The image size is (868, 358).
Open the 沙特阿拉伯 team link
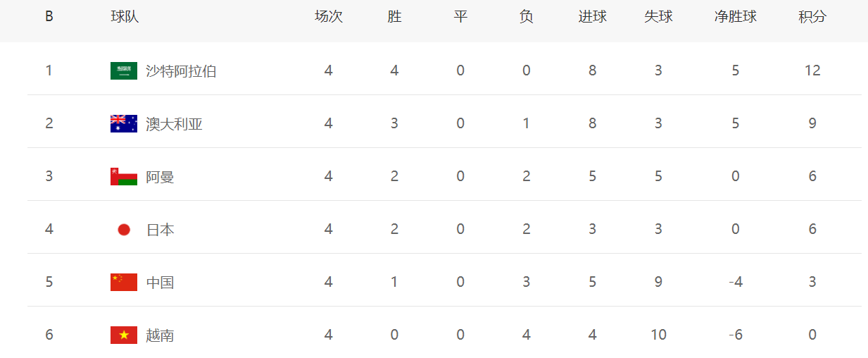coord(181,70)
